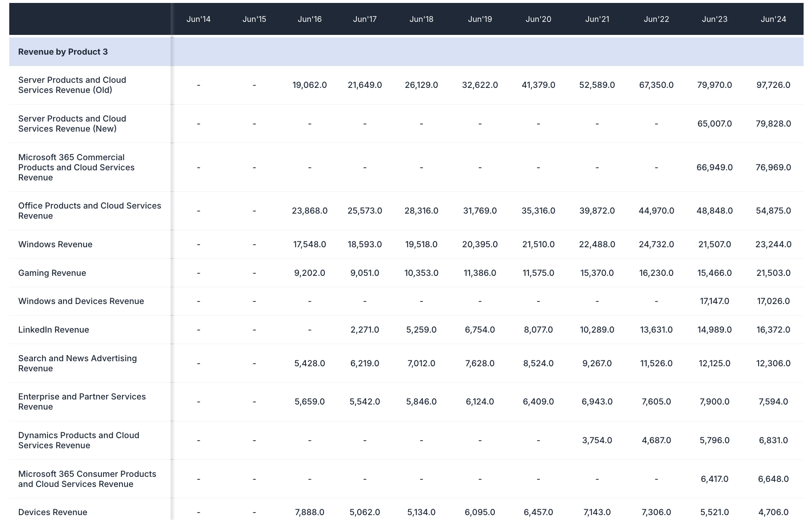Click the Jun'14 column header

coord(198,19)
